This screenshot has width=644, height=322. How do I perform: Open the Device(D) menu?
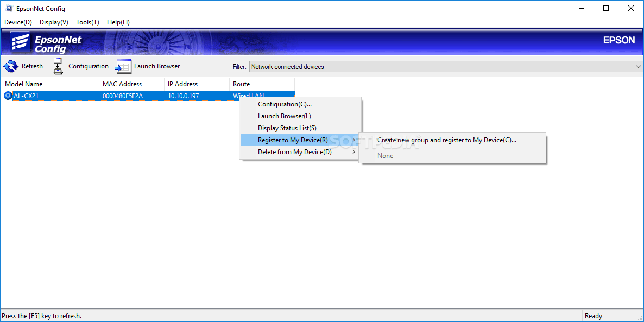click(x=18, y=22)
